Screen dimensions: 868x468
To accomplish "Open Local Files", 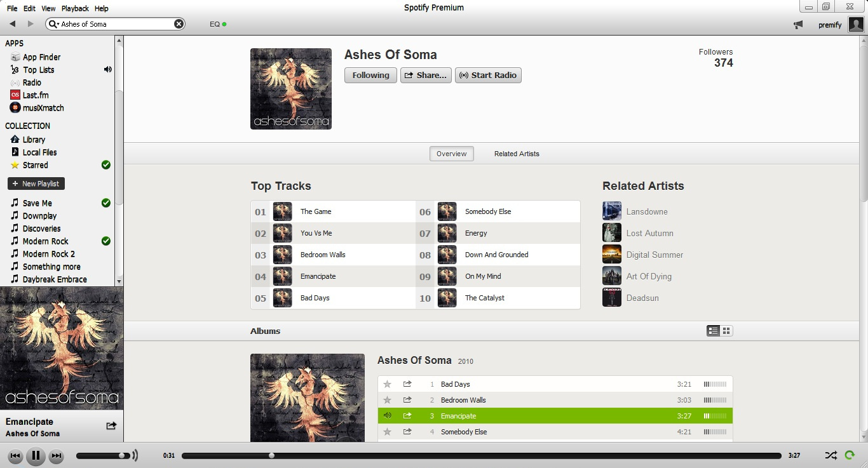I will pos(39,152).
